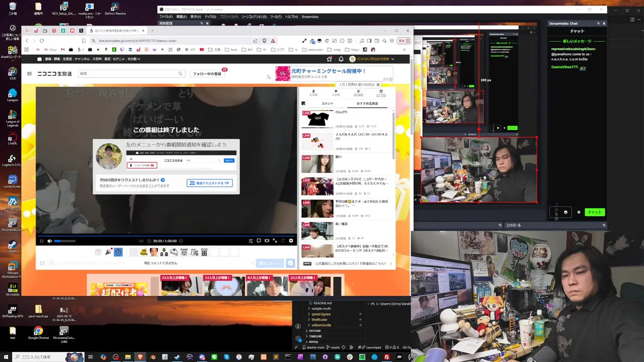Switch to the コメント tab

pyautogui.click(x=328, y=104)
